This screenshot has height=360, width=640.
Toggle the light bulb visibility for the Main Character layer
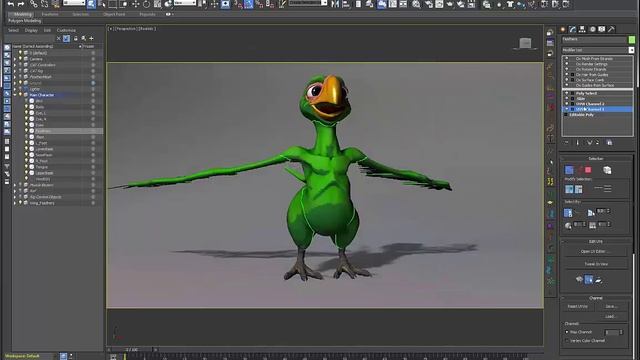pos(20,95)
